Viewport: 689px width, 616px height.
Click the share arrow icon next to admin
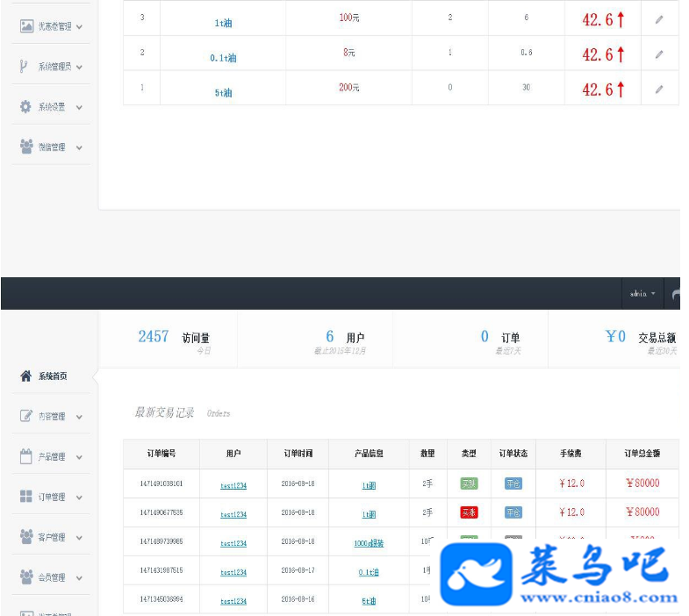(x=676, y=293)
